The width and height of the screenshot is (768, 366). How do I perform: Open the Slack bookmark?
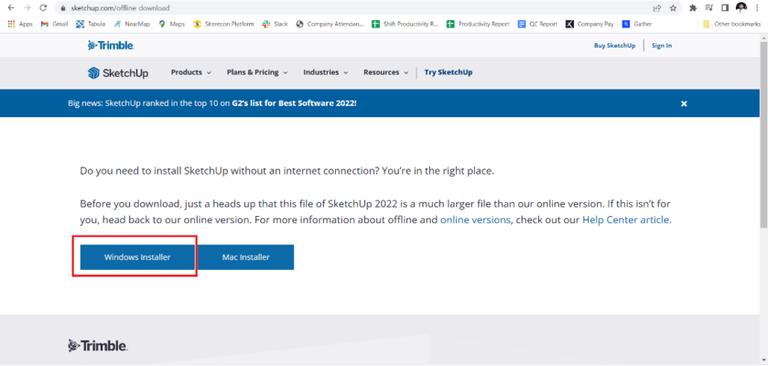pyautogui.click(x=275, y=24)
